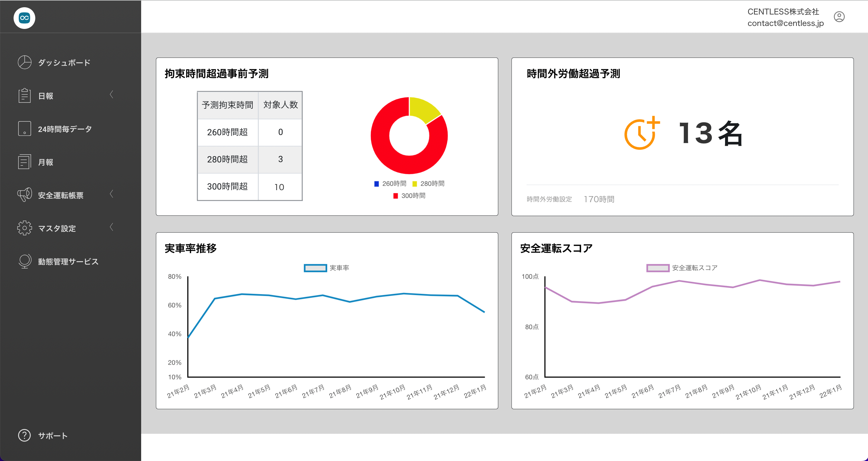Click the contact@centless.jp account email
Image resolution: width=868 pixels, height=461 pixels.
coord(785,23)
